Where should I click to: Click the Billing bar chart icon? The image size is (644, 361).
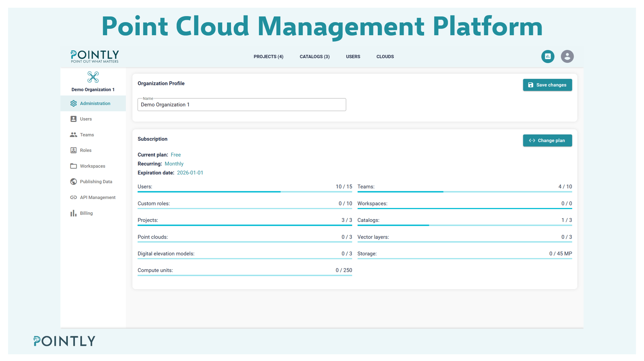pos(74,213)
